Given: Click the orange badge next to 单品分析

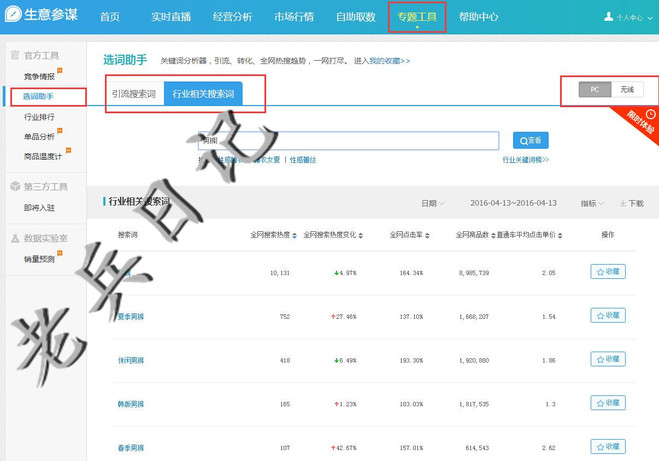Looking at the screenshot, I should 60,131.
